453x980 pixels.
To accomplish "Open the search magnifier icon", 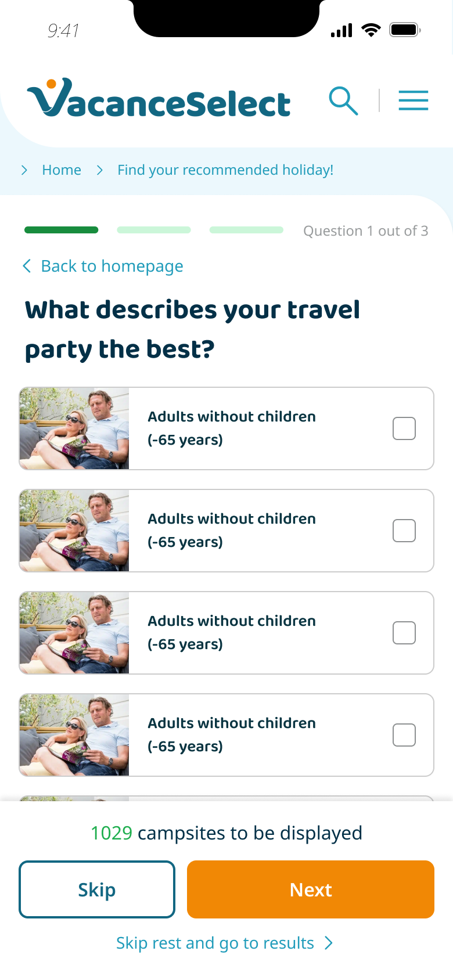I will click(343, 101).
